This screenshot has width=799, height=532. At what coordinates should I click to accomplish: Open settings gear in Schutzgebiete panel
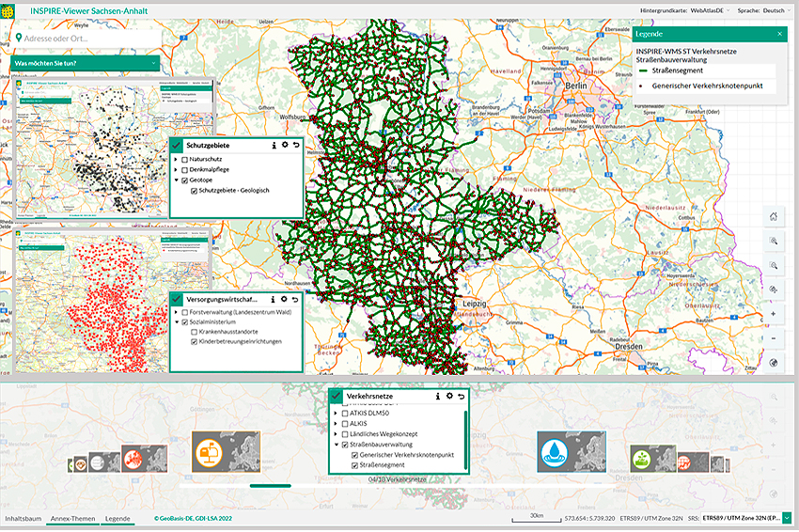(x=284, y=146)
